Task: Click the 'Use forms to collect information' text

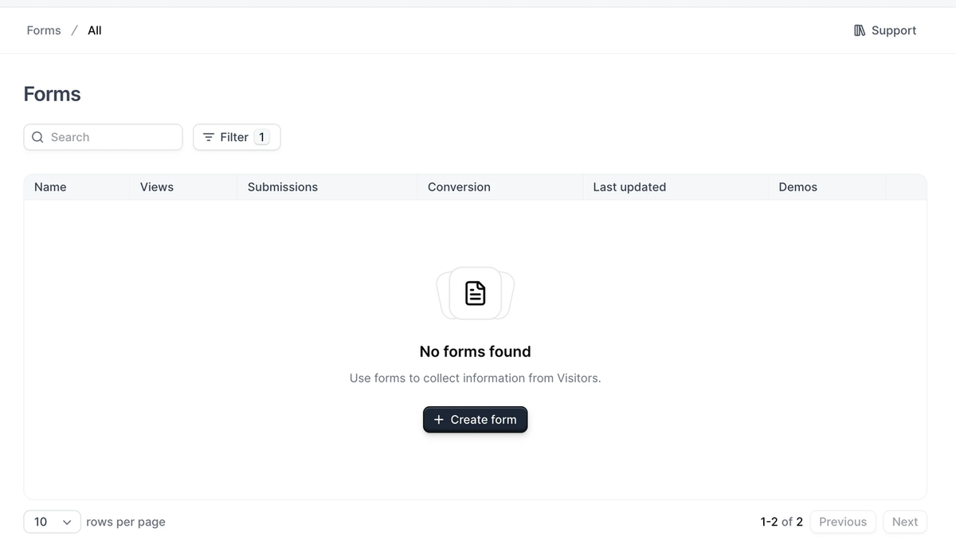Action: 476,378
